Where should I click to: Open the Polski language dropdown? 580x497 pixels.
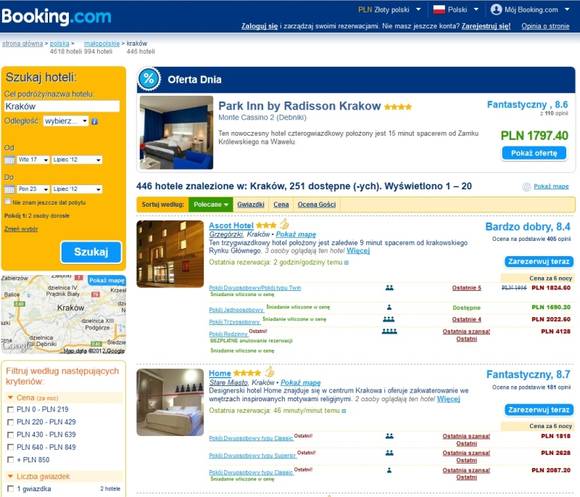click(456, 10)
